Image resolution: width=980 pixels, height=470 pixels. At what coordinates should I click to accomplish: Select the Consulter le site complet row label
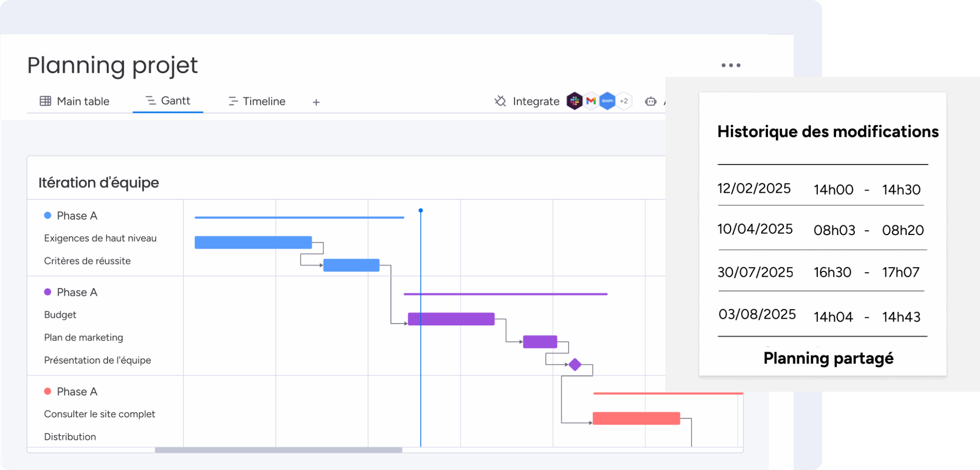coord(100,414)
